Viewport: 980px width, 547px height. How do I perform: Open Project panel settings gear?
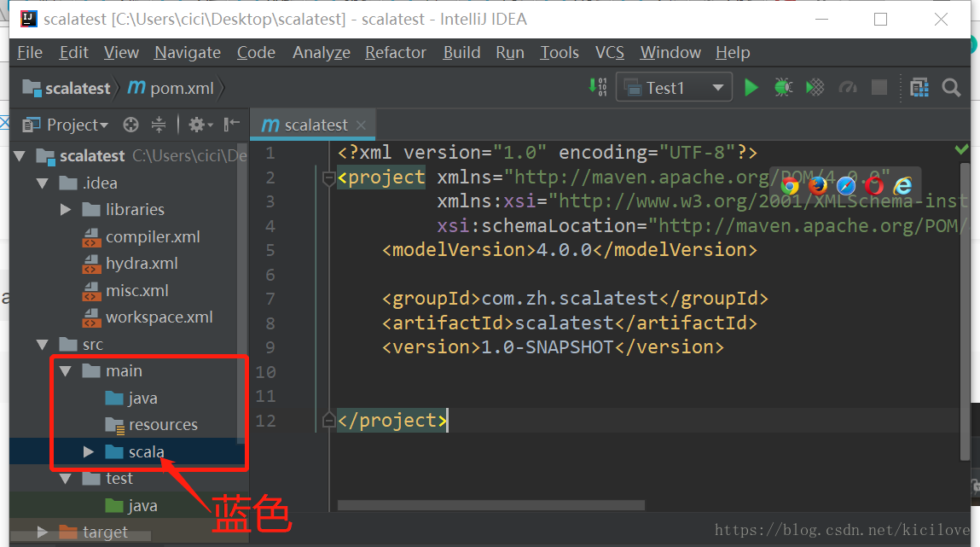[200, 125]
